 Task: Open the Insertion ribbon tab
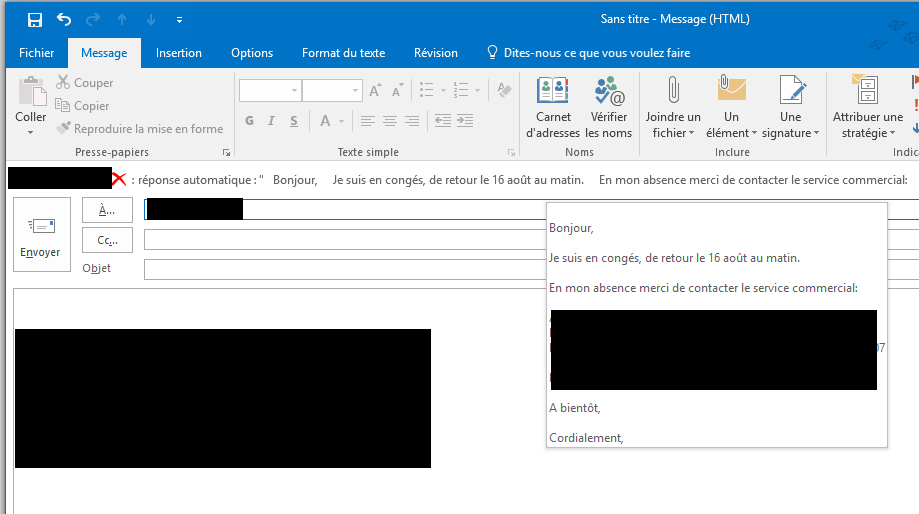coord(179,53)
